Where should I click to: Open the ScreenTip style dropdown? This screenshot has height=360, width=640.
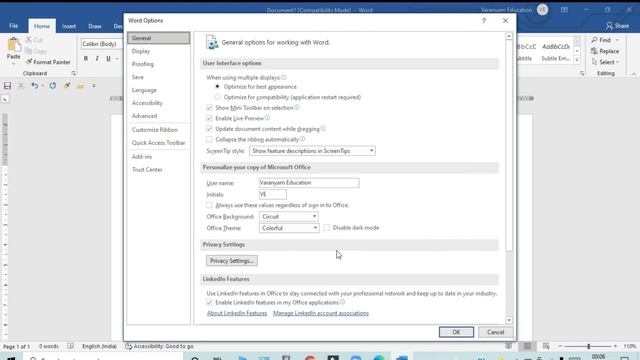tap(312, 151)
